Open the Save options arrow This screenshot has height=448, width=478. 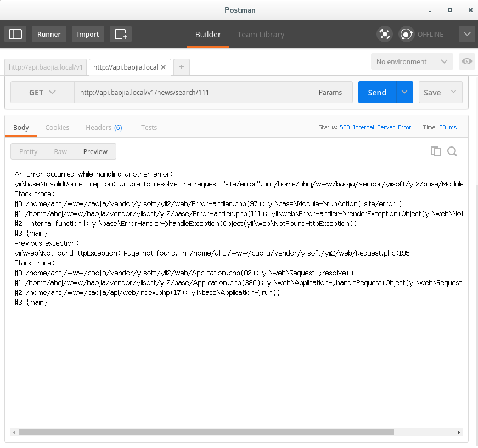(x=454, y=92)
